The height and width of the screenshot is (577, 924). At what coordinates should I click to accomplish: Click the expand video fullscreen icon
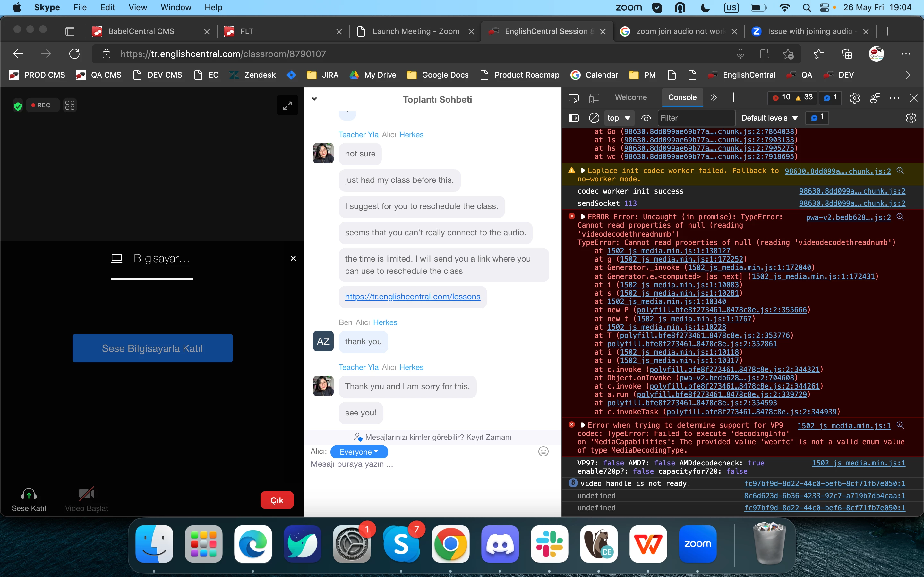tap(287, 105)
